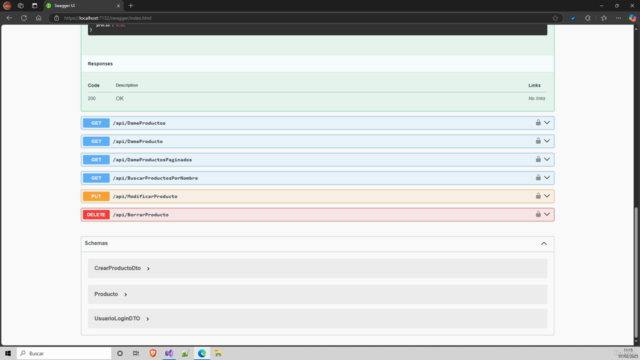
Task: Expand the PUT /api/ModificarProducto chevron
Action: pyautogui.click(x=547, y=196)
